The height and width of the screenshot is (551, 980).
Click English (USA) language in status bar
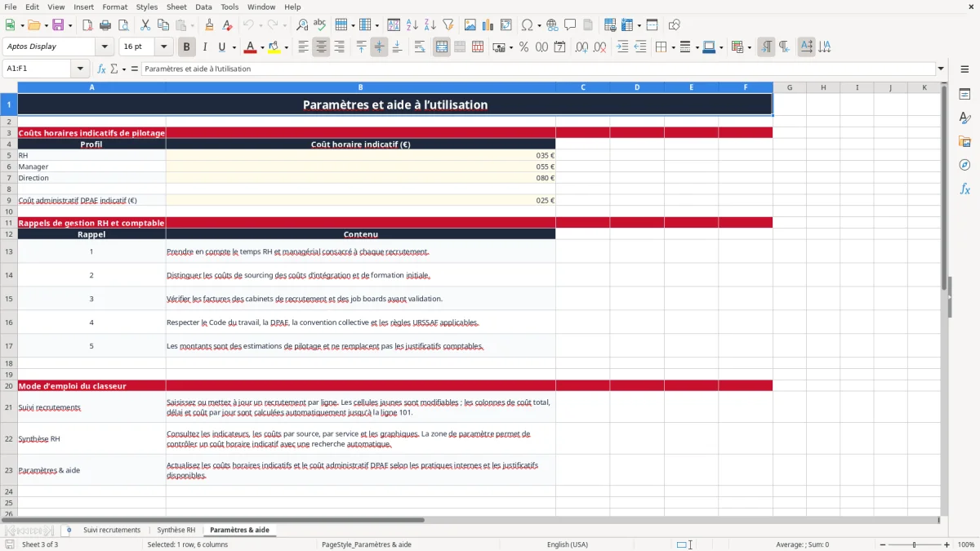coord(568,544)
